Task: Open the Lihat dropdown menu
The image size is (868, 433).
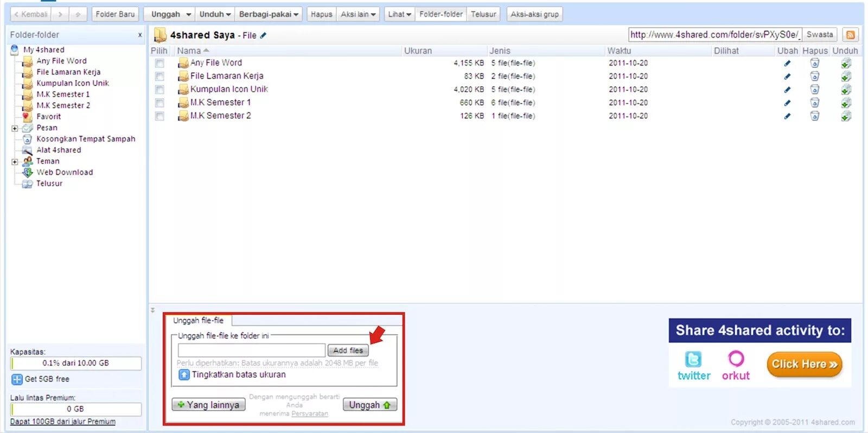Action: pos(399,14)
